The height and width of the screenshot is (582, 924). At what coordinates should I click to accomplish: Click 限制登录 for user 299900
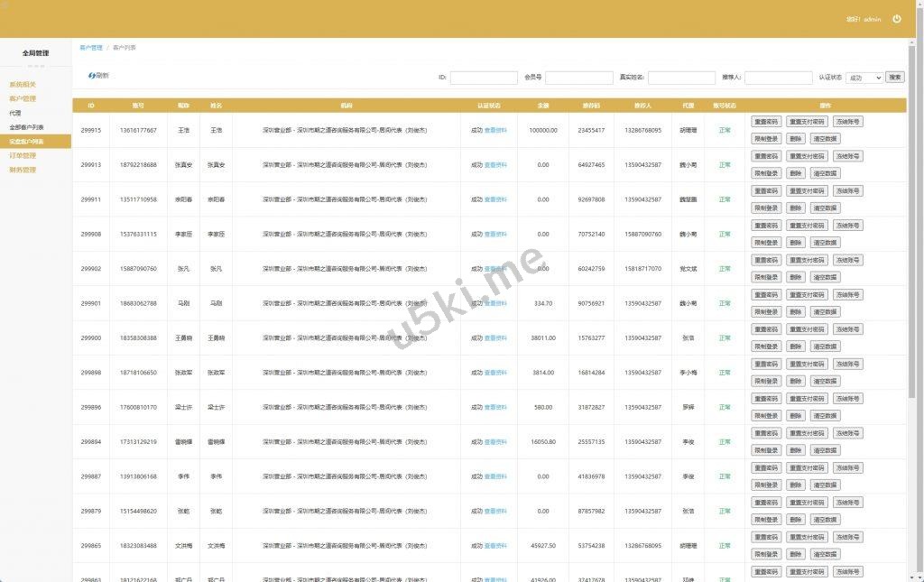click(766, 346)
